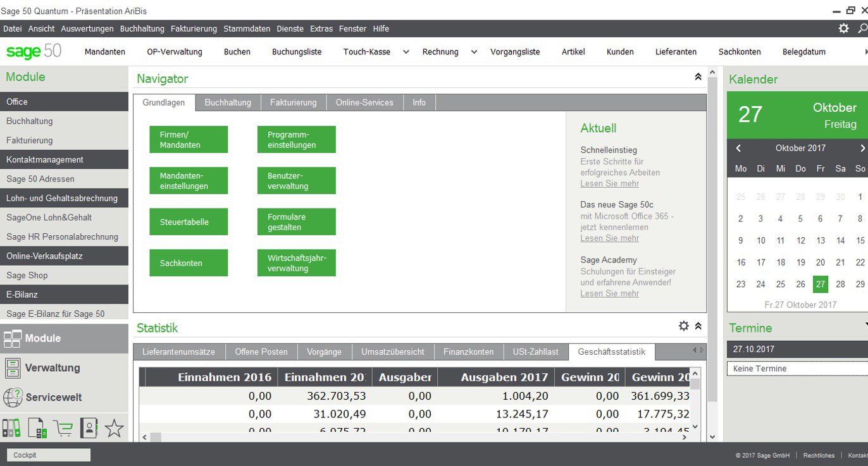
Task: Click the Sage 50 logo
Action: point(34,51)
